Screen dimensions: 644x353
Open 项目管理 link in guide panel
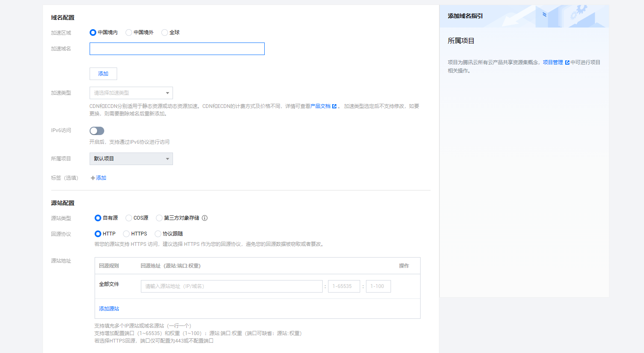pyautogui.click(x=553, y=63)
